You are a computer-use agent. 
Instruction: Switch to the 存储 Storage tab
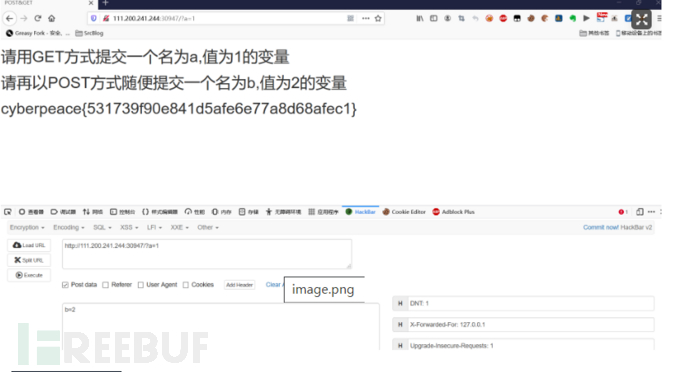pos(249,212)
